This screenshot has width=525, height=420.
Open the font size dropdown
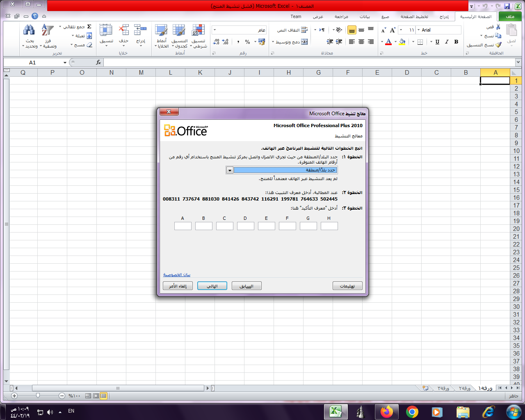point(401,30)
